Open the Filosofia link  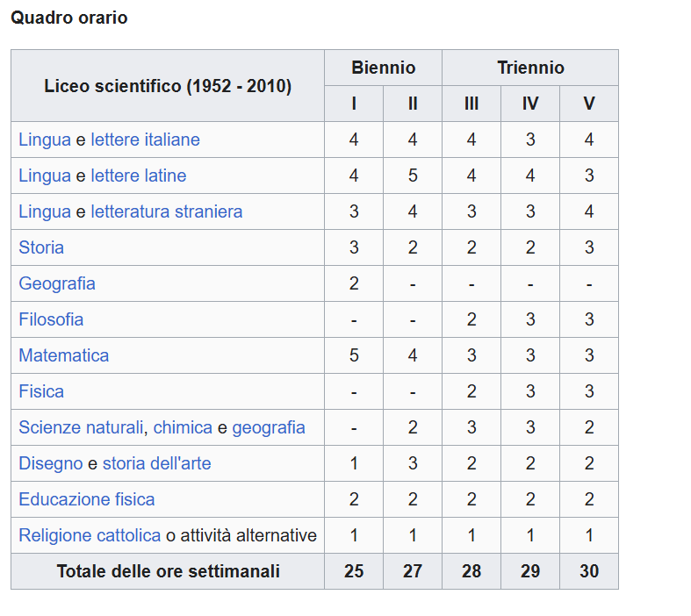click(x=51, y=319)
